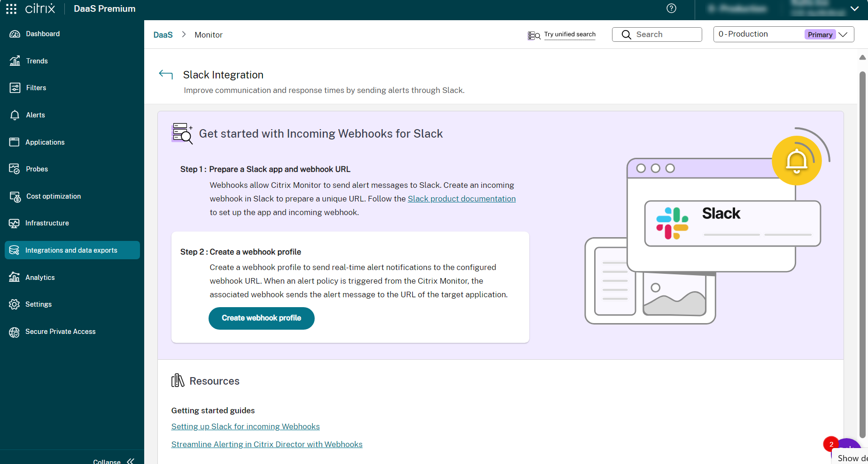The width and height of the screenshot is (868, 464).
Task: Open the 0 - Production site dropdown
Action: point(783,34)
